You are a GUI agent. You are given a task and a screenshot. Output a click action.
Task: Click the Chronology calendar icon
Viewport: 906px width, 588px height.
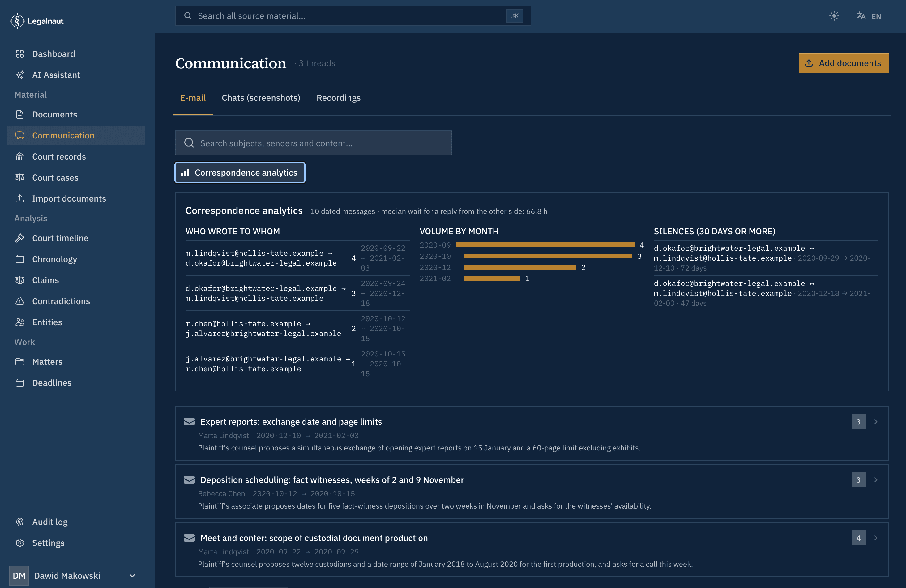point(20,259)
